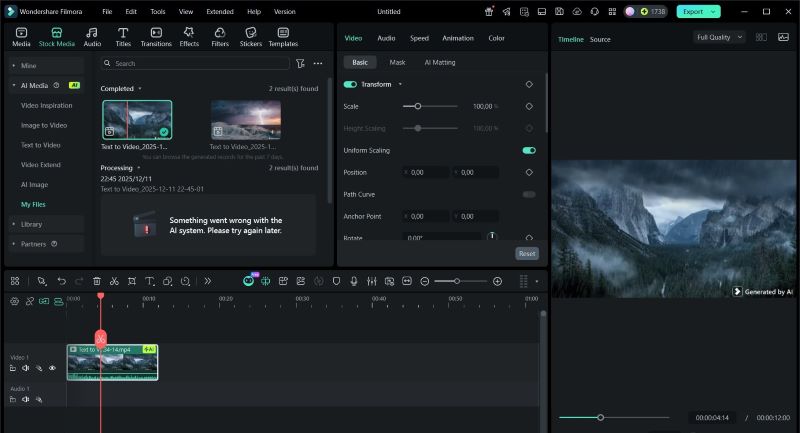Open the Extended menu

[220, 11]
